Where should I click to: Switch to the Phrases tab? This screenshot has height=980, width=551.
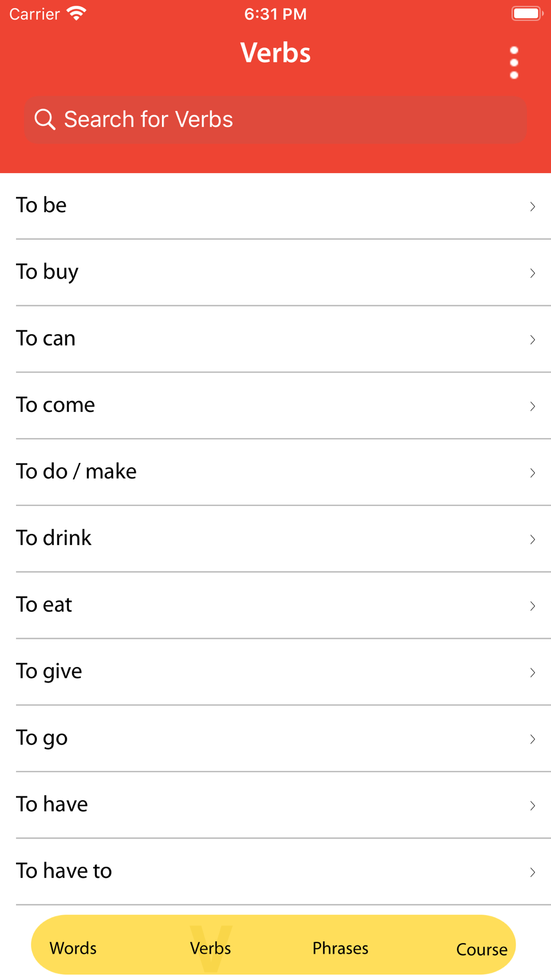click(340, 948)
